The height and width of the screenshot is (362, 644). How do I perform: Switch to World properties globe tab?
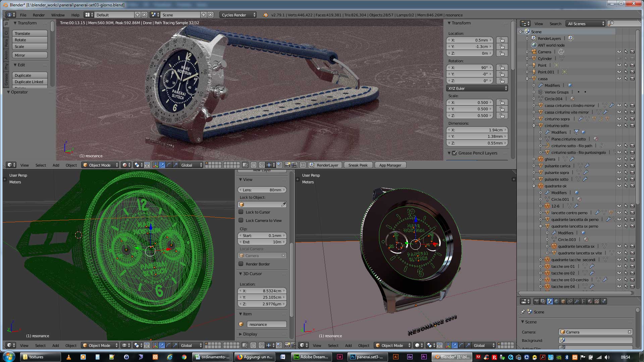[x=556, y=301]
